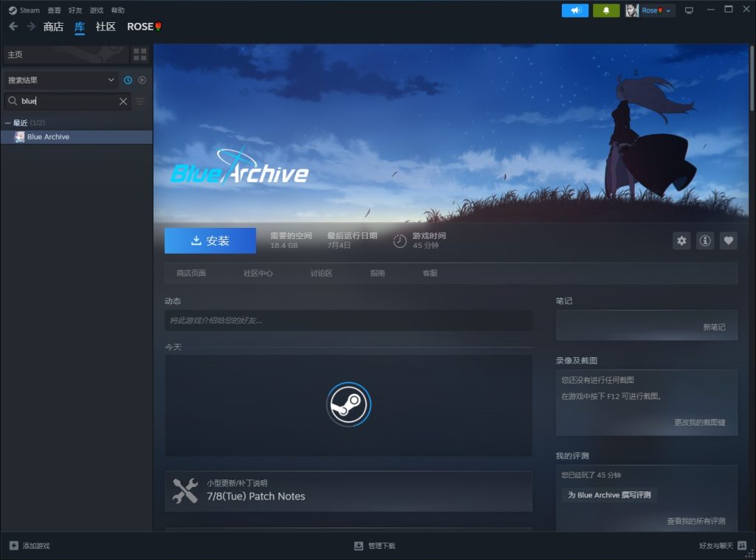The height and width of the screenshot is (560, 756).
Task: Click the Blue Archive logo on banner
Action: pyautogui.click(x=240, y=166)
